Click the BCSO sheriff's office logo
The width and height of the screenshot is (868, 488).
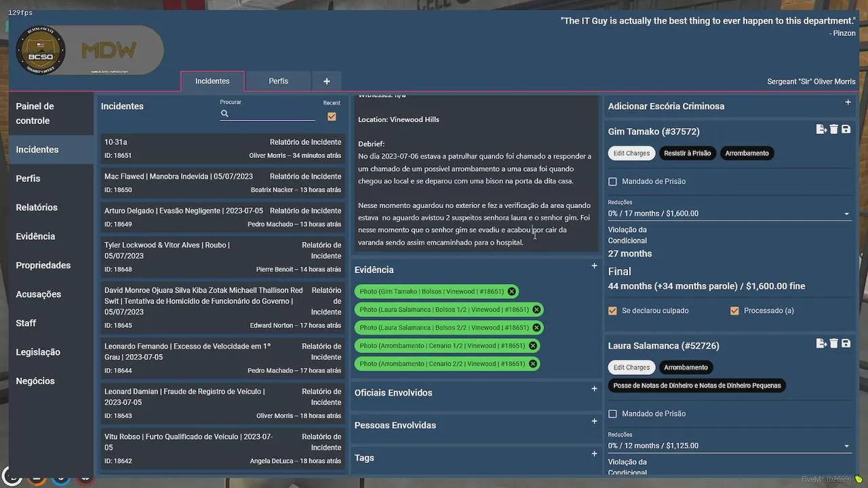pos(40,50)
